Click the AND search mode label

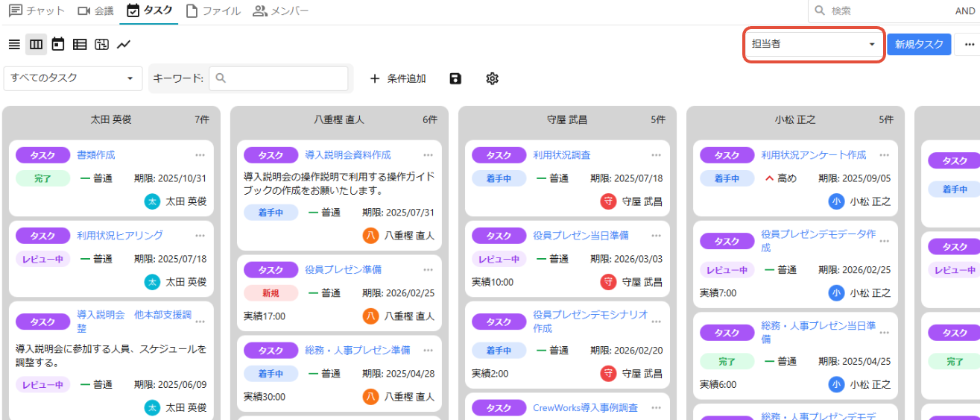tap(964, 11)
